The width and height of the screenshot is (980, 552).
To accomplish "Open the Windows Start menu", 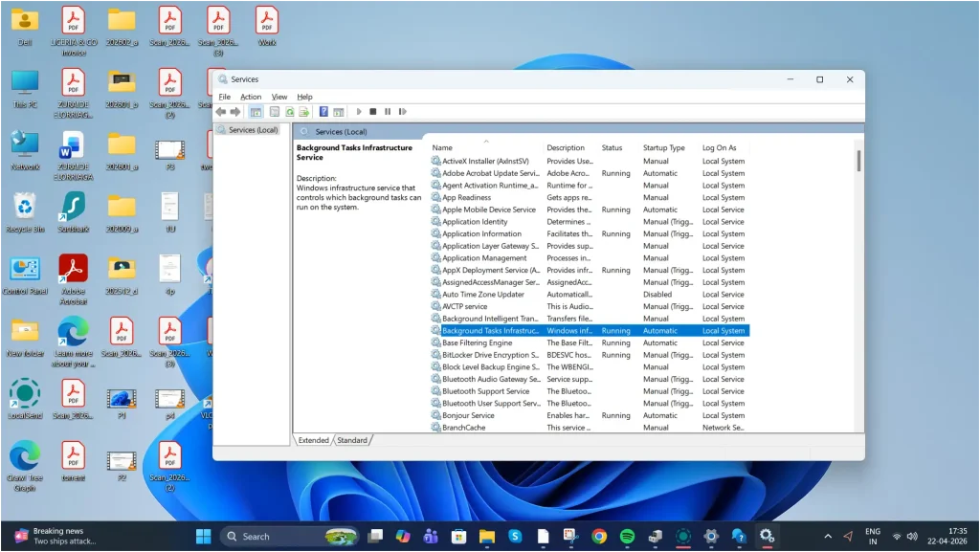I will (x=202, y=536).
